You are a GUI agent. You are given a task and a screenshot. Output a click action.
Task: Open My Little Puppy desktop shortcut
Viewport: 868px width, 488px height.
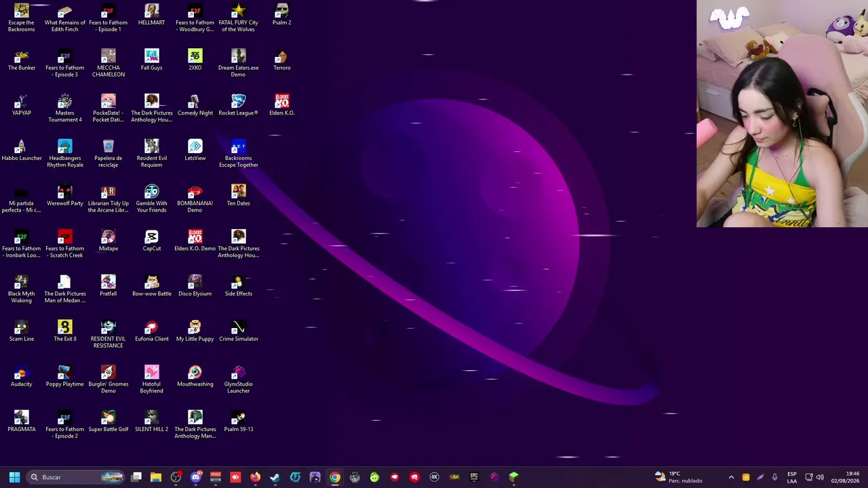pos(195,331)
